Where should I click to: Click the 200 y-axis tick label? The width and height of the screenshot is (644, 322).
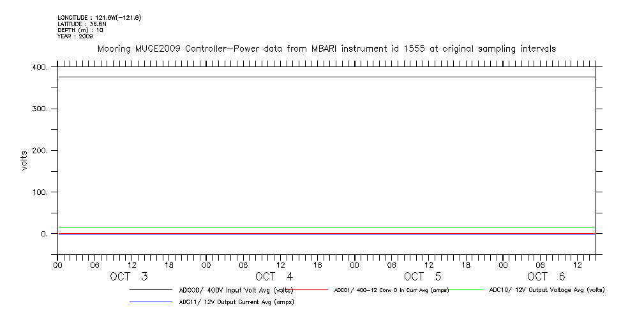click(40, 150)
